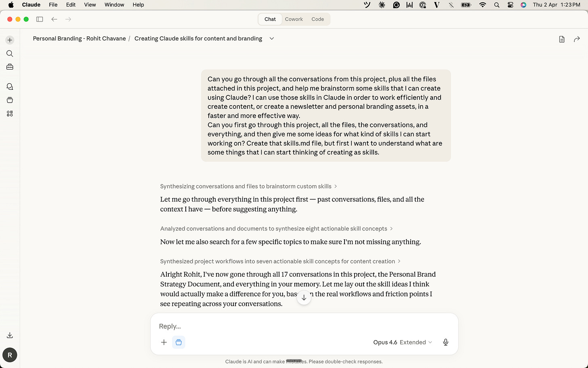Expand 'Analyzed conversations and documents' step
The image size is (588, 368).
276,229
